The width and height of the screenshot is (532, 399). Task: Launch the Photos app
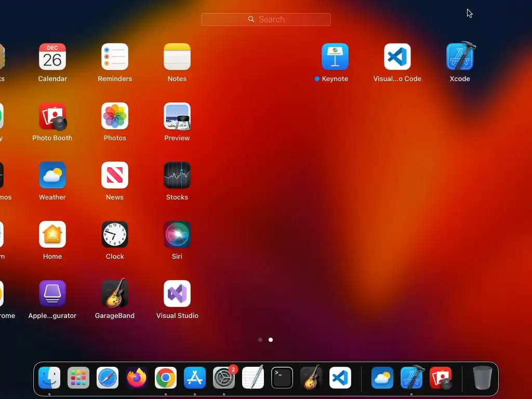[115, 116]
